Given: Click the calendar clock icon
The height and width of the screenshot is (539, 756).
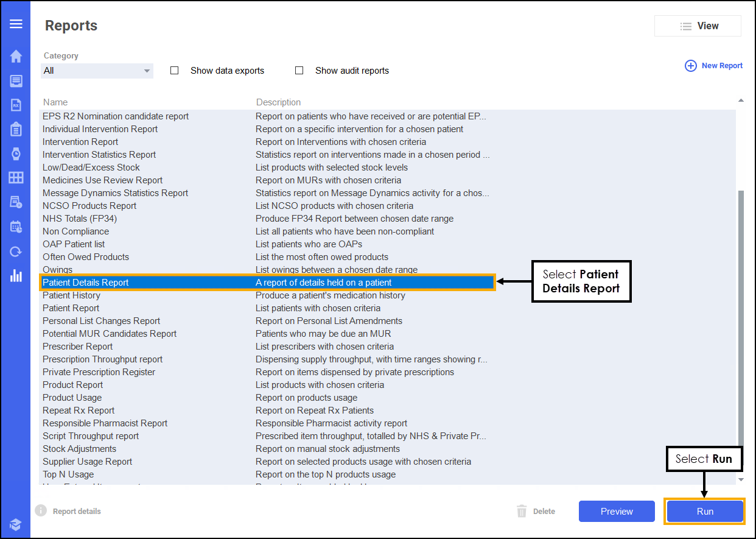Looking at the screenshot, I should tap(16, 227).
